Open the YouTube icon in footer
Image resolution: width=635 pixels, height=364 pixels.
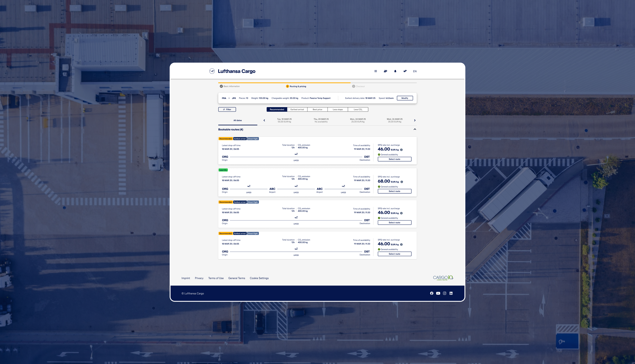click(x=438, y=293)
